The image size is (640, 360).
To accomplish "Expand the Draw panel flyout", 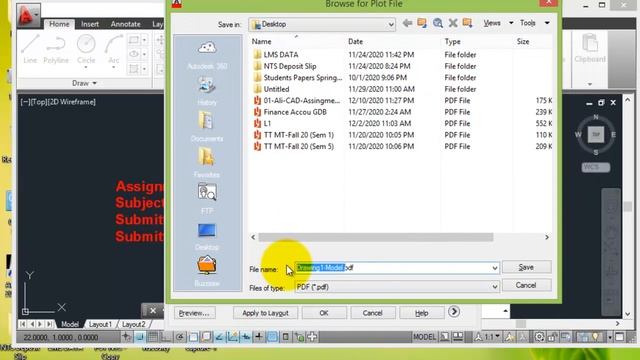I will coord(84,83).
